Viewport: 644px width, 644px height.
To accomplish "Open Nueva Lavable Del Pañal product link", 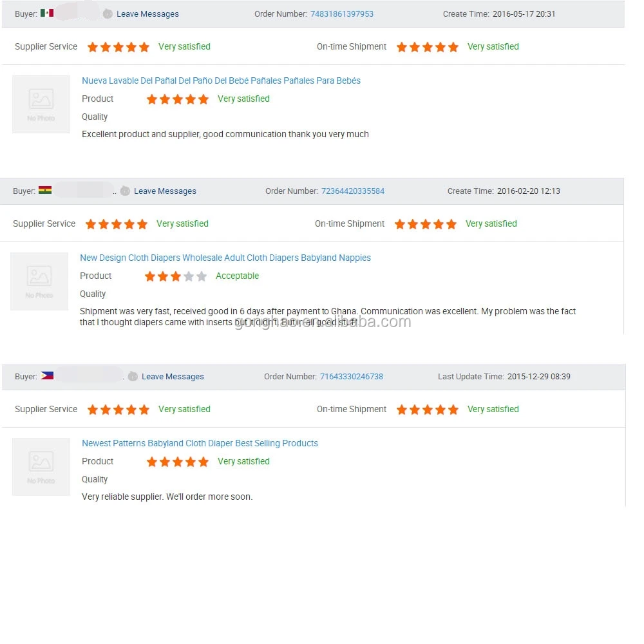I will (221, 80).
